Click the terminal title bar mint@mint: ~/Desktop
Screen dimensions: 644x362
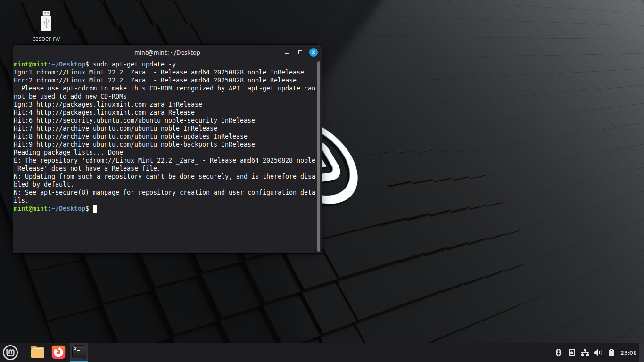point(167,52)
